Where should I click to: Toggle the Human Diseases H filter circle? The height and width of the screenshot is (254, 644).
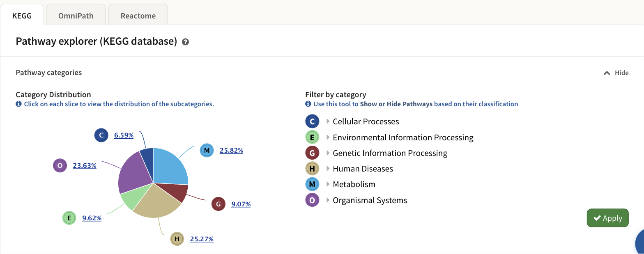[312, 169]
